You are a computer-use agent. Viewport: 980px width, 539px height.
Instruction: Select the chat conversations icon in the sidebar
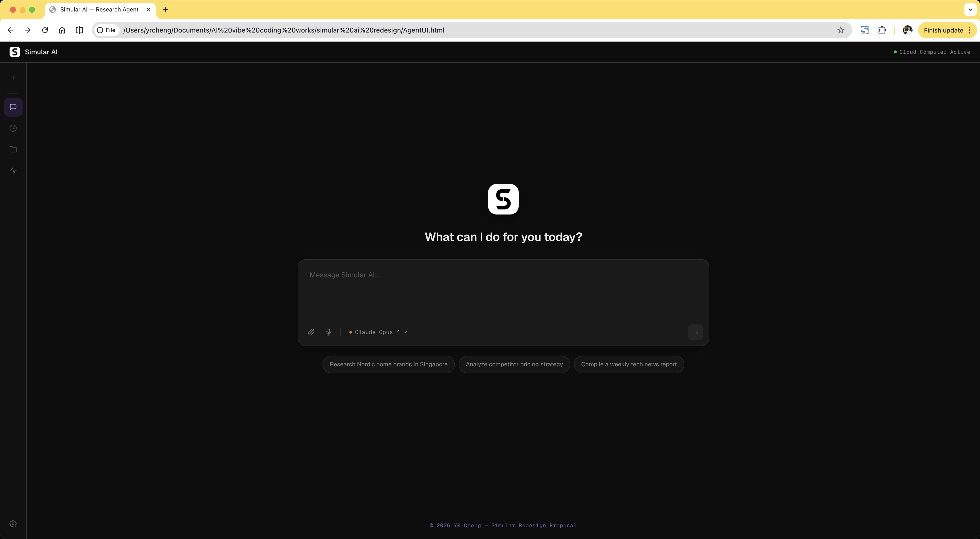click(13, 107)
